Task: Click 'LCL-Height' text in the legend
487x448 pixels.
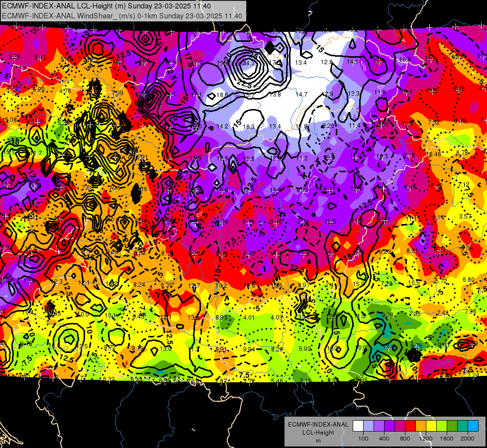Action: click(318, 433)
